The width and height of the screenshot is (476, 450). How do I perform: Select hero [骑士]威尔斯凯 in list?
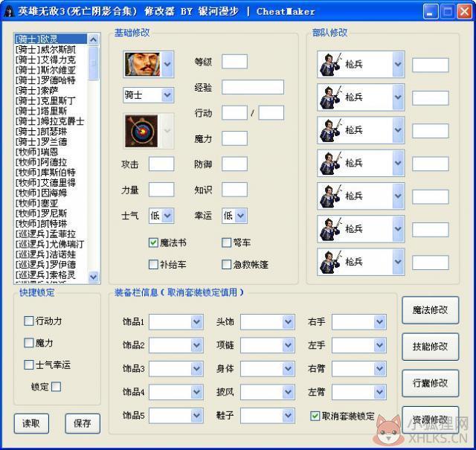(51, 50)
